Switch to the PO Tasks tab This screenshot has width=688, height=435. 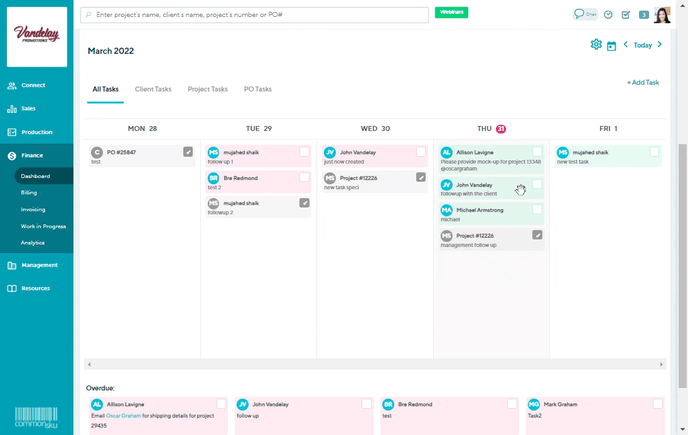[x=257, y=89]
